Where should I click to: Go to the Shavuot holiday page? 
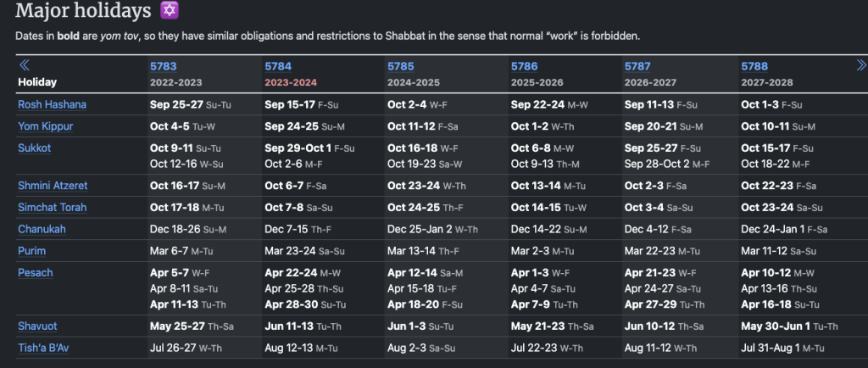37,326
